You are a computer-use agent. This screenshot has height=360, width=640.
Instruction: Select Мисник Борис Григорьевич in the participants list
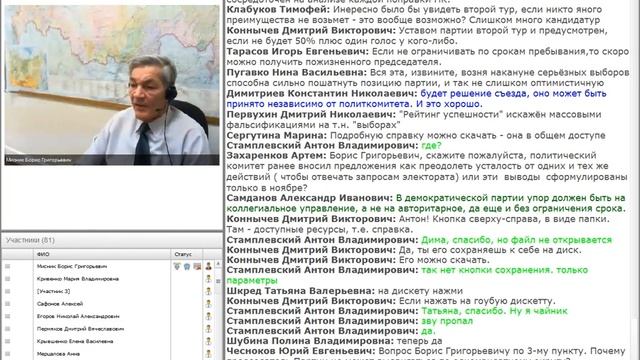(72, 266)
